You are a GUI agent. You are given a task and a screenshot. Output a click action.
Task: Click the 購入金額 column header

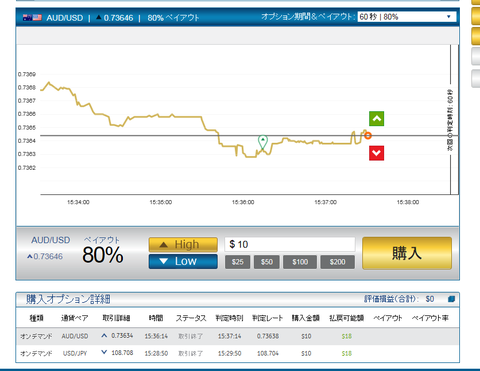coord(306,318)
